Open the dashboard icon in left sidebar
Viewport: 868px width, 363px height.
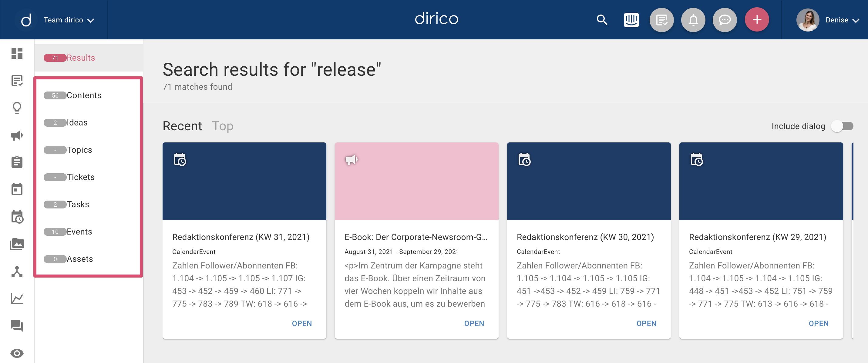[17, 53]
